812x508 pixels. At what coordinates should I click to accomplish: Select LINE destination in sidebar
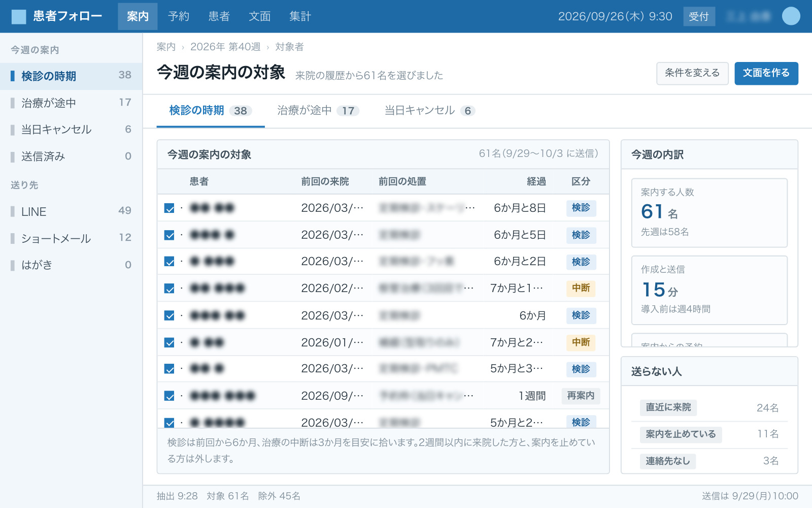tap(71, 211)
